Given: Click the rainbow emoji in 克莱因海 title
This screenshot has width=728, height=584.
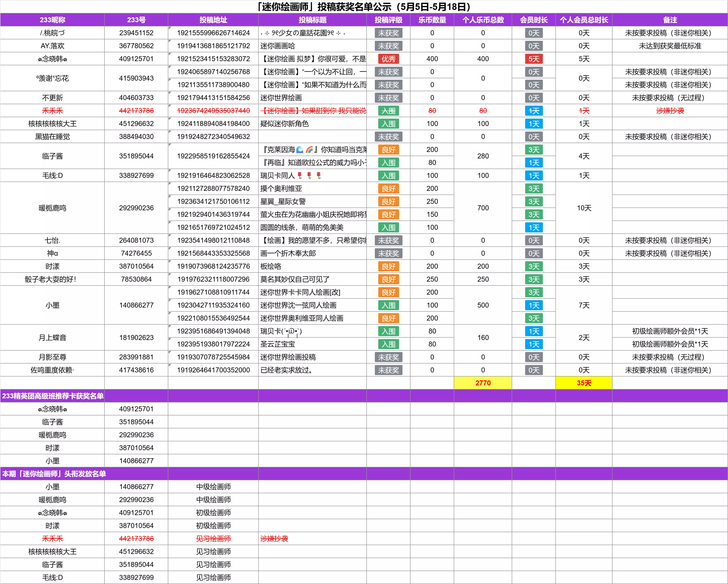Looking at the screenshot, I should click(309, 149).
